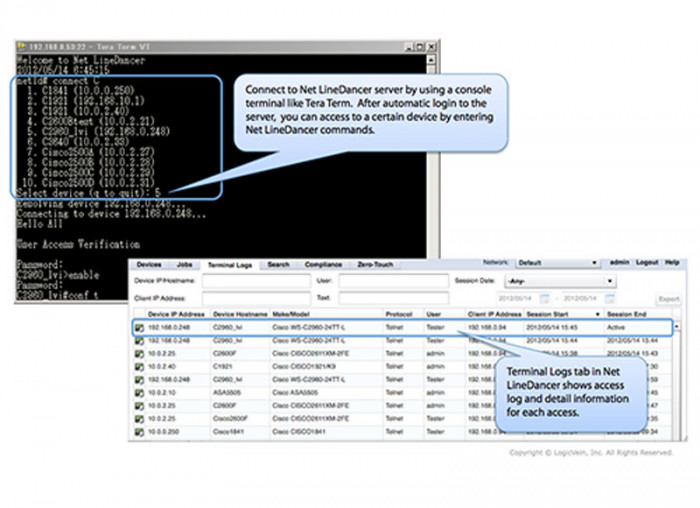The image size is (700, 508).
Task: Click the admin user link
Action: point(619,262)
